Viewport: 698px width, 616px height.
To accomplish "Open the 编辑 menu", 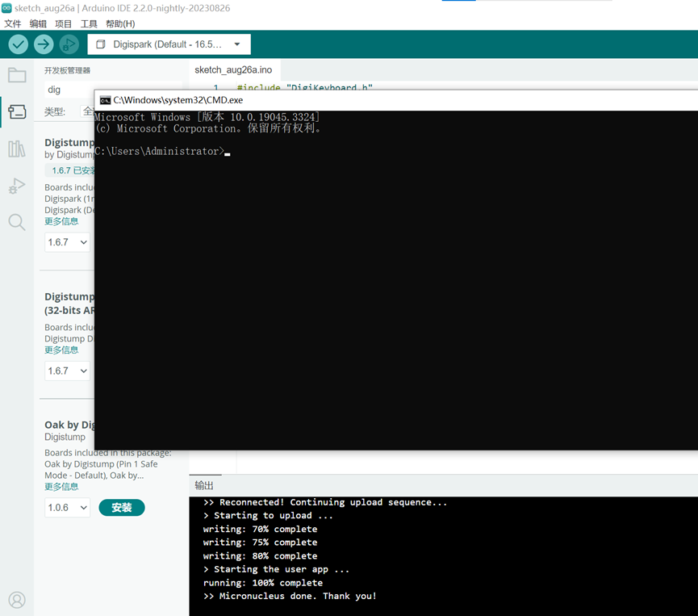I will (38, 23).
